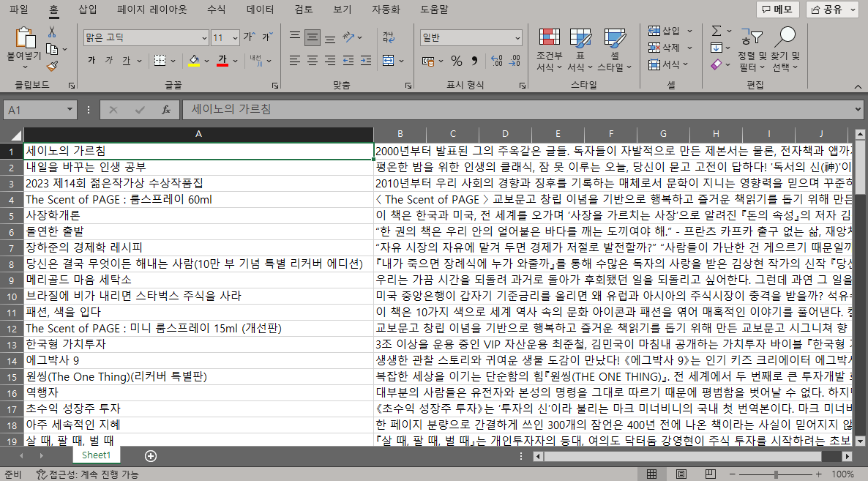Toggle bold formatting (가)
Viewport: 868px width, 481px height.
click(91, 60)
